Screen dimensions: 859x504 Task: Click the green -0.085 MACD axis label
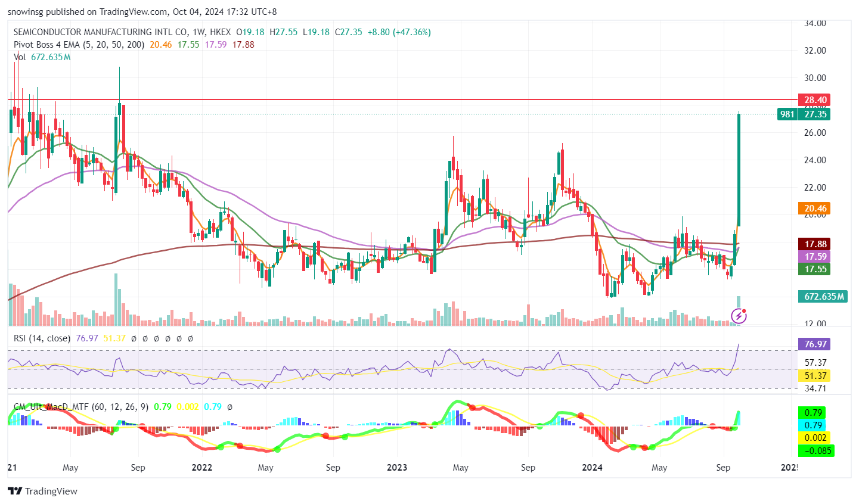815,451
